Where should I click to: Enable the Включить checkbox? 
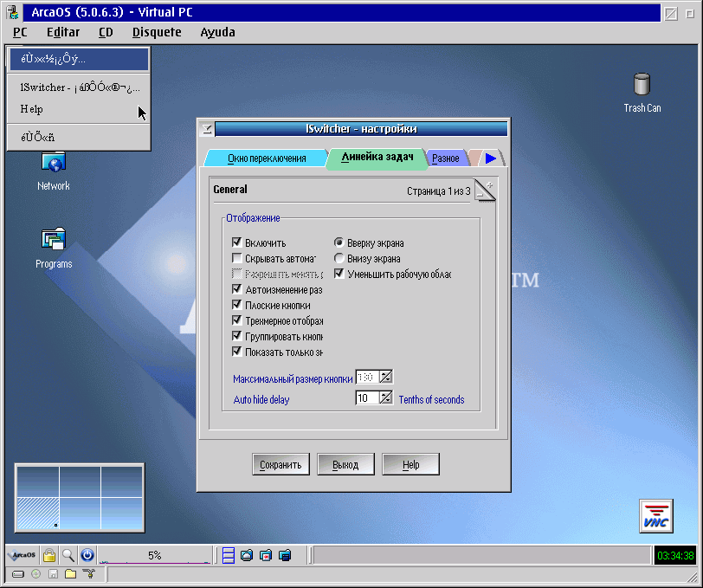(236, 242)
